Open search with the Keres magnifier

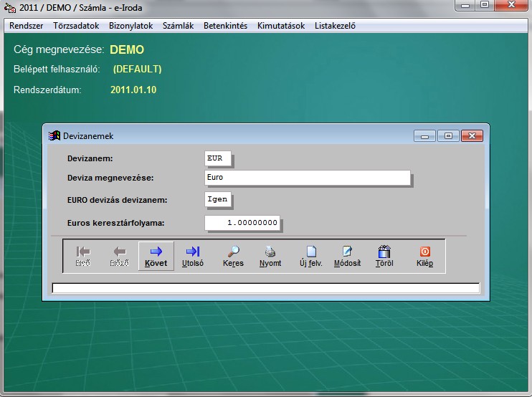pos(233,256)
